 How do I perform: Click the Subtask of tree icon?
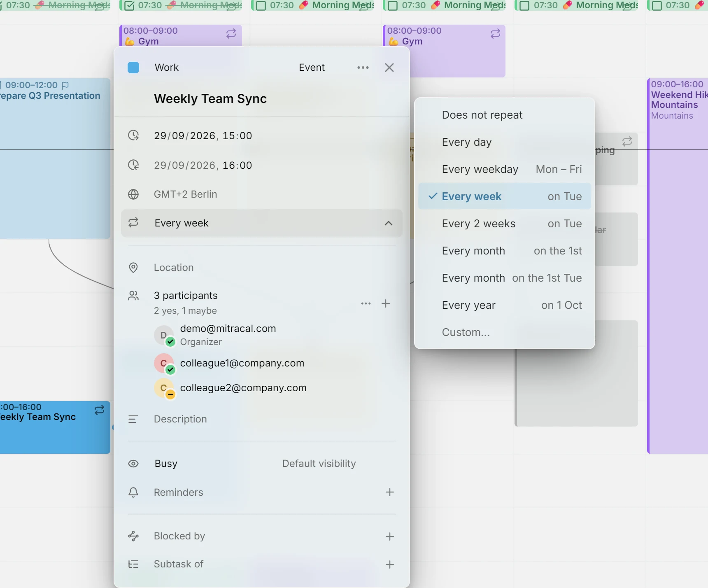[133, 564]
